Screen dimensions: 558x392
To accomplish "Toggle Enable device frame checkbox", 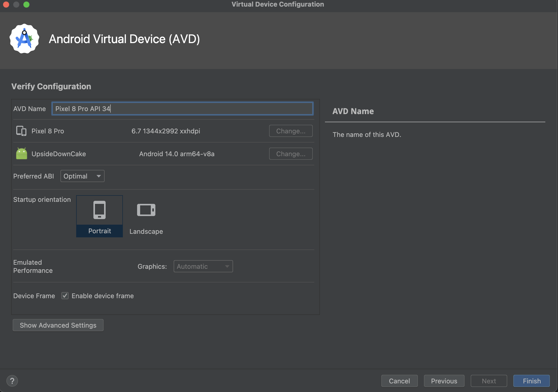I will (65, 296).
